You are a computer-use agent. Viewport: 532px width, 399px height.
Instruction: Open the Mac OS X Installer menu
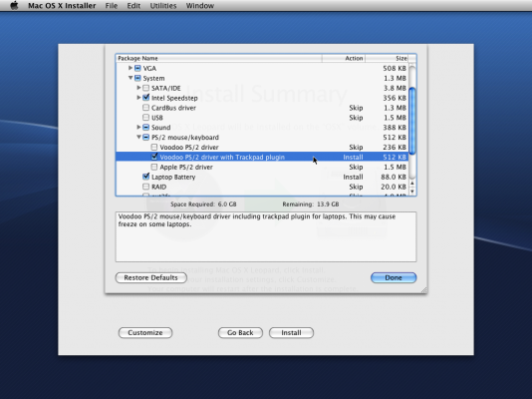(62, 6)
